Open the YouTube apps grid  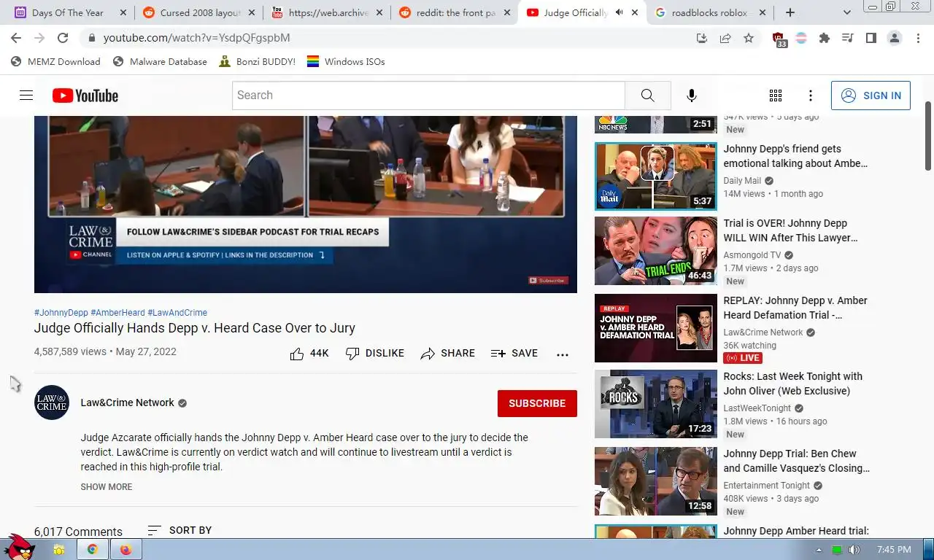(x=776, y=96)
